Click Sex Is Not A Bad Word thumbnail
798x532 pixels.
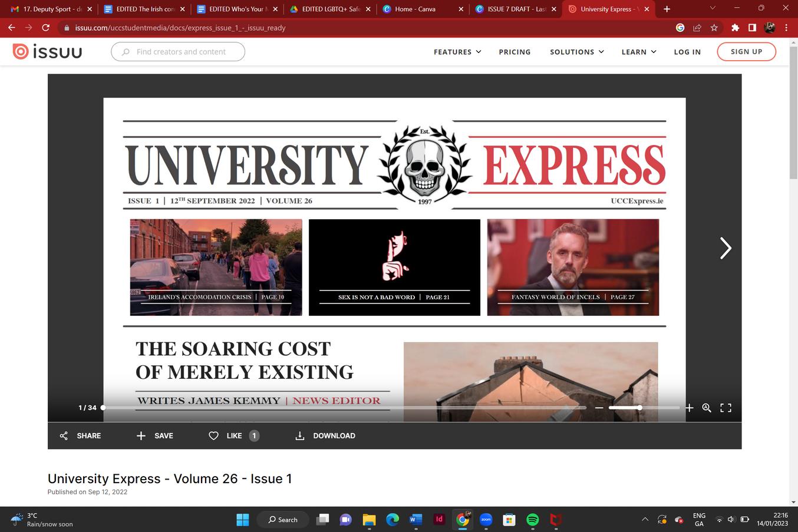click(394, 267)
